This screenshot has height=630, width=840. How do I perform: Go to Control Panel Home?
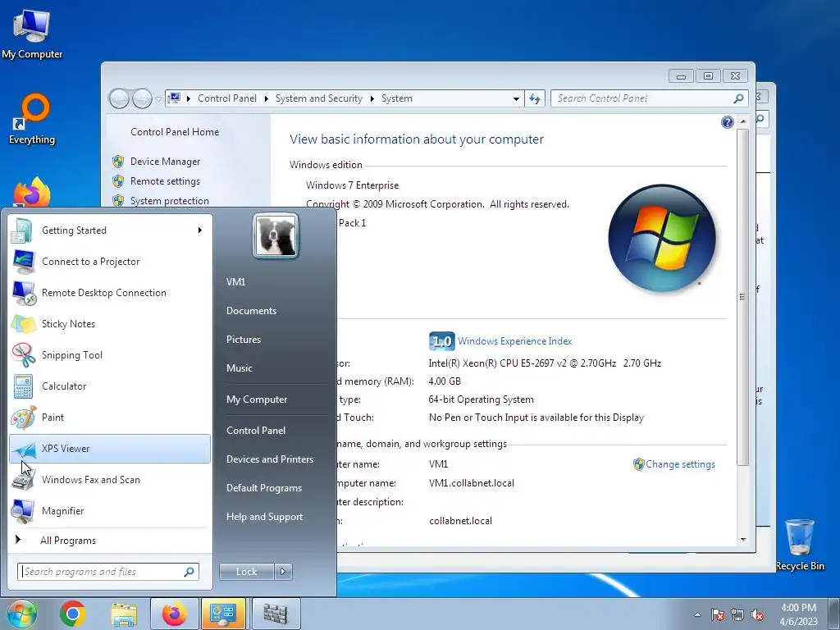click(x=175, y=132)
